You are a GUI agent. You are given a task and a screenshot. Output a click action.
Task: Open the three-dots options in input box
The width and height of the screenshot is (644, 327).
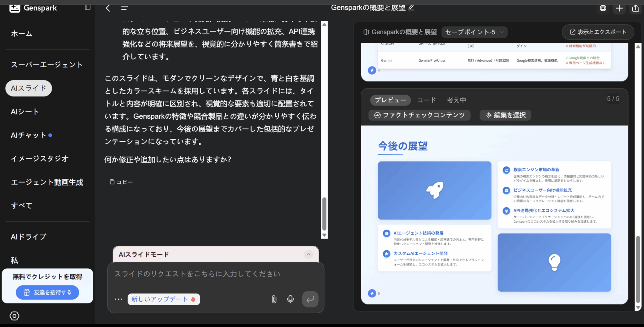click(x=119, y=299)
